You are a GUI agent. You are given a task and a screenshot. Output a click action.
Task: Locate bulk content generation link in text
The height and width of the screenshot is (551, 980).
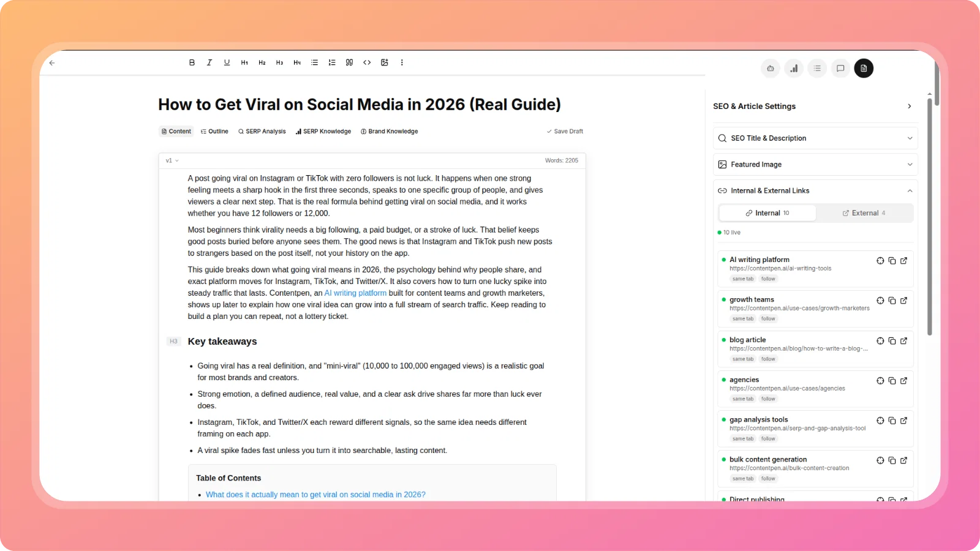(880, 460)
